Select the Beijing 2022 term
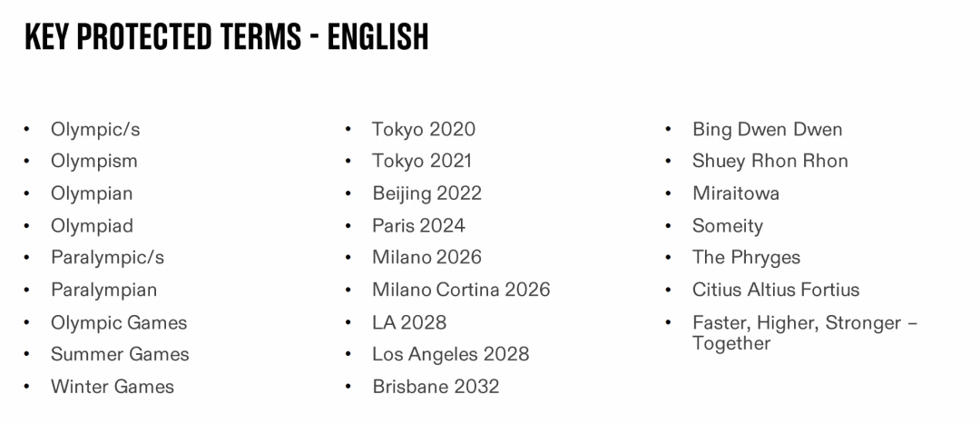Screen dimensions: 980x424 pos(426,193)
